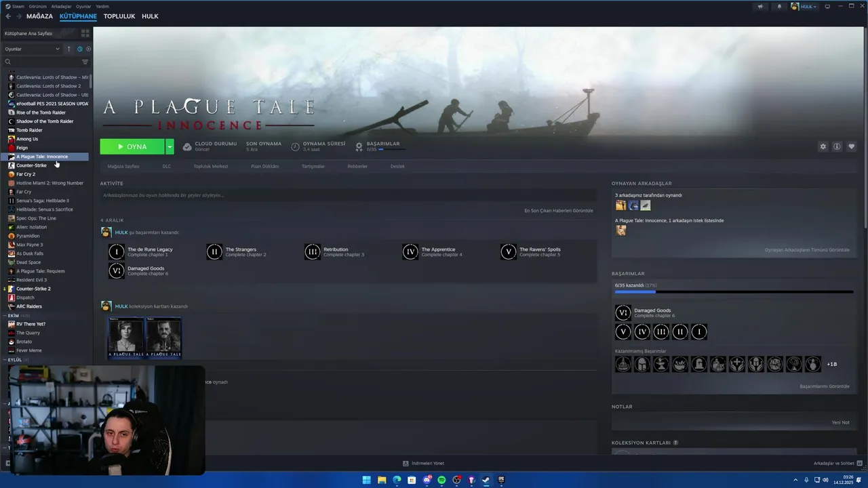This screenshot has width=868, height=488.
Task: Create new note with Yeni Not
Action: [840, 422]
